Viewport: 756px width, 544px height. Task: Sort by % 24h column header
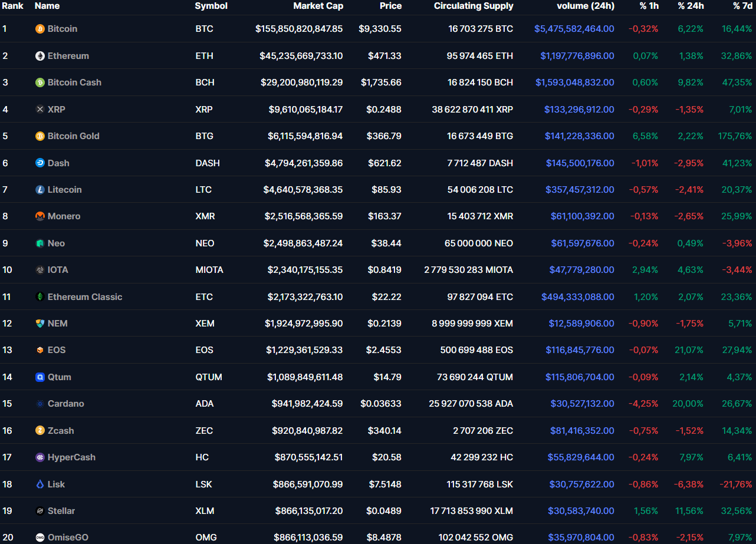click(691, 6)
